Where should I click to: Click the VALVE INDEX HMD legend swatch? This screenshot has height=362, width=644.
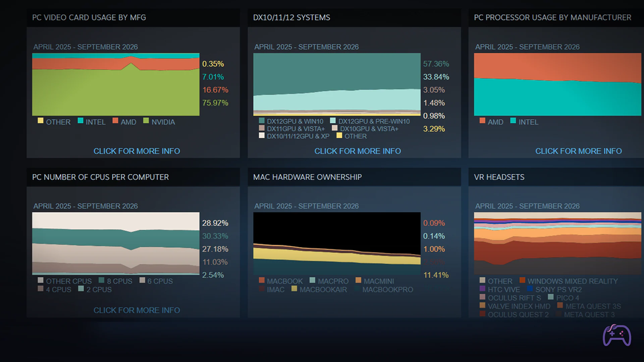click(482, 305)
